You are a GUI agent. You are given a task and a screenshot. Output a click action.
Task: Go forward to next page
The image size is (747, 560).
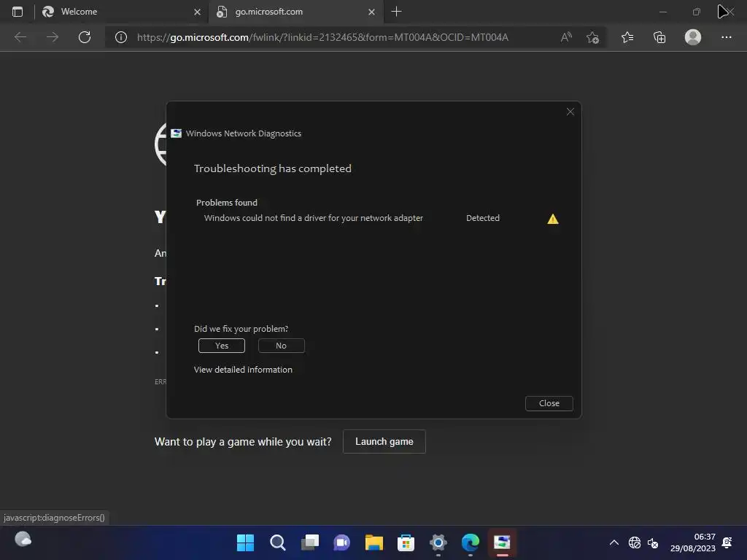pyautogui.click(x=53, y=37)
